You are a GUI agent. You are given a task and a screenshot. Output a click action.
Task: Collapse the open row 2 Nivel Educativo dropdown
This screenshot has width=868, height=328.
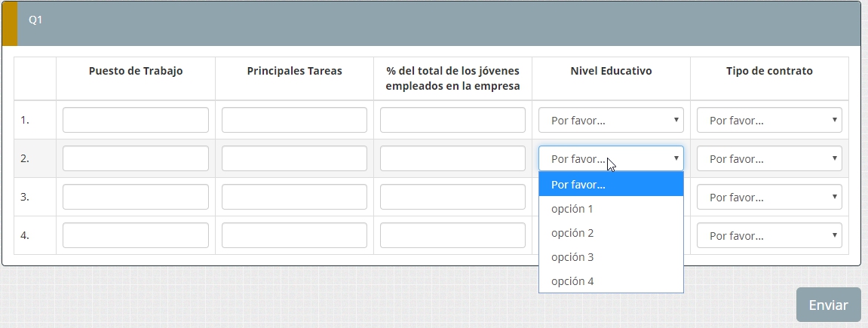pos(611,158)
